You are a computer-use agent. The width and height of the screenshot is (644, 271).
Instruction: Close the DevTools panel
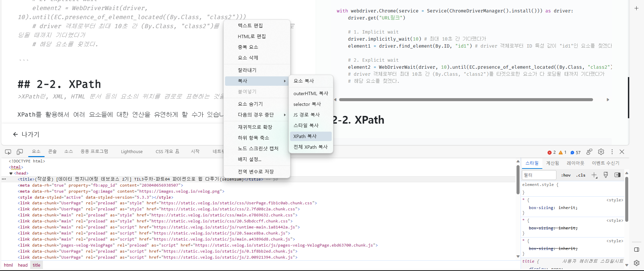[622, 152]
